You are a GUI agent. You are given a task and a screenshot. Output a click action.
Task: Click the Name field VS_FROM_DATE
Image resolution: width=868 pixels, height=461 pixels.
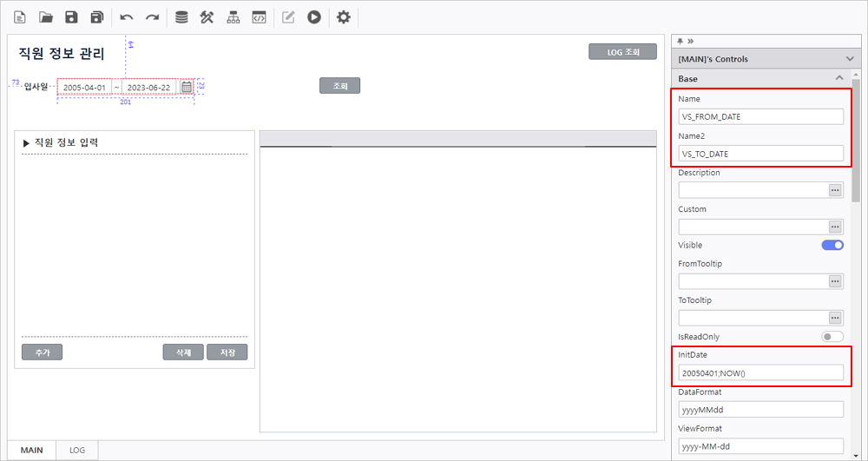pos(761,117)
